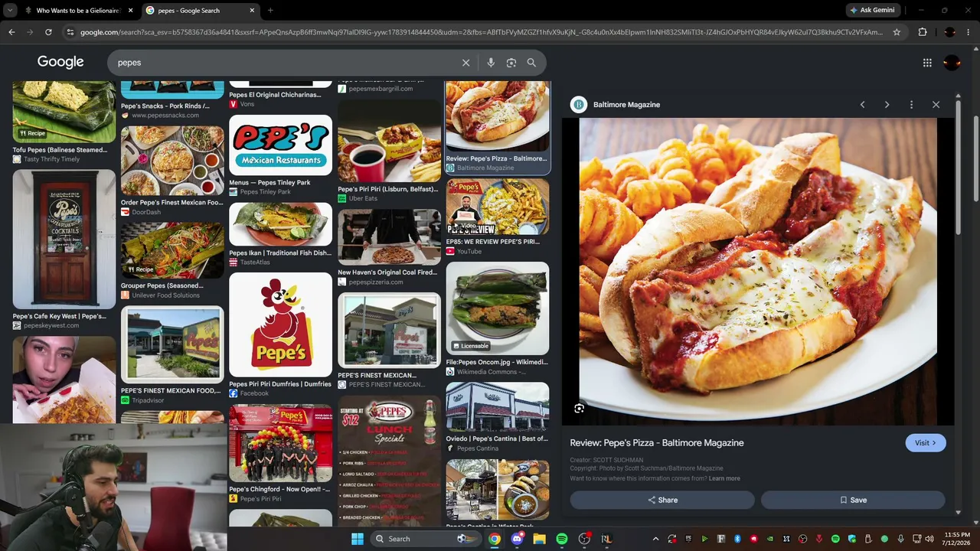
Task: Open the Pepe's Piri Piri Dumfries chicken logo
Action: (x=280, y=325)
